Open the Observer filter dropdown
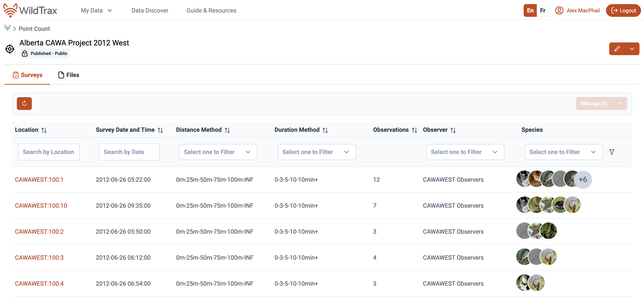The image size is (644, 298). pos(465,152)
